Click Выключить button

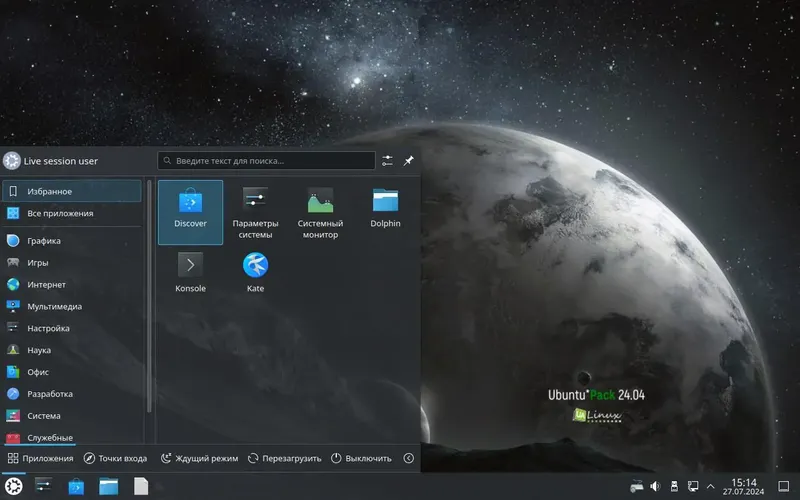coord(361,458)
